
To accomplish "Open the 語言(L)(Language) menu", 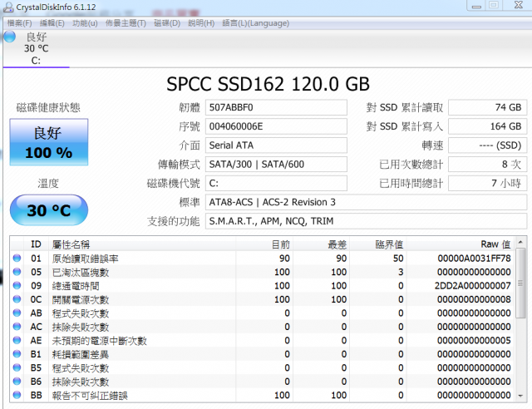I will coord(255,23).
